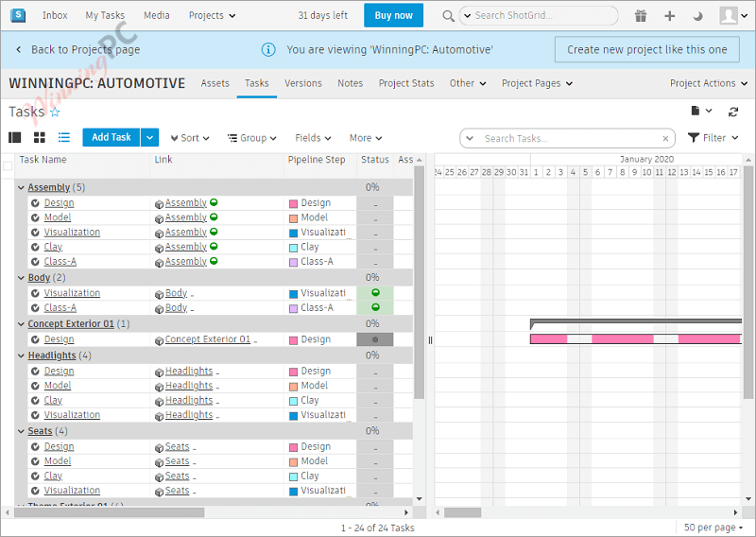Open the More dropdown
756x537 pixels.
click(x=366, y=138)
